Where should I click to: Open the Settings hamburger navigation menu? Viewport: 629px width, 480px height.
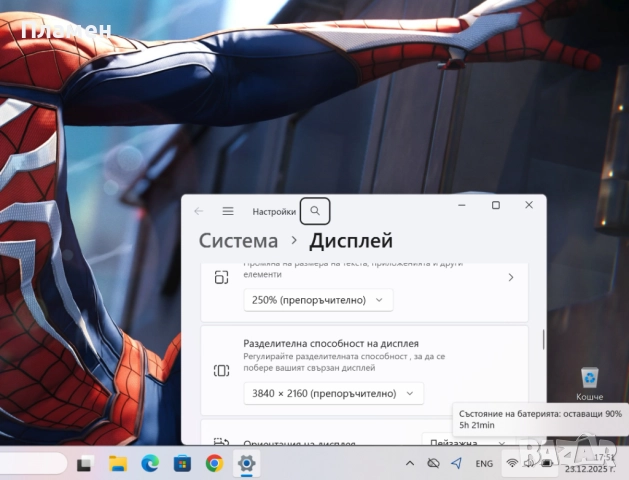(x=228, y=211)
